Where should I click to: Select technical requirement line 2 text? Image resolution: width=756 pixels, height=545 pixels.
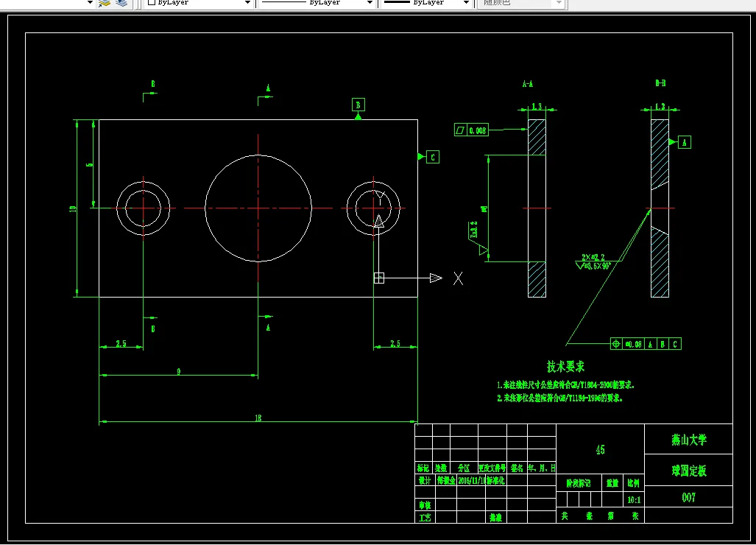tap(559, 398)
